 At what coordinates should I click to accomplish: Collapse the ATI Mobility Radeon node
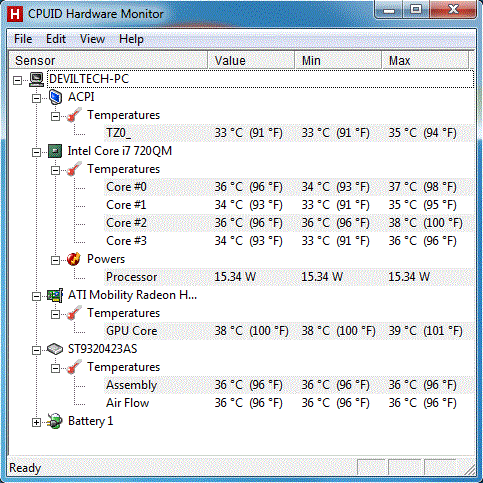(36, 296)
